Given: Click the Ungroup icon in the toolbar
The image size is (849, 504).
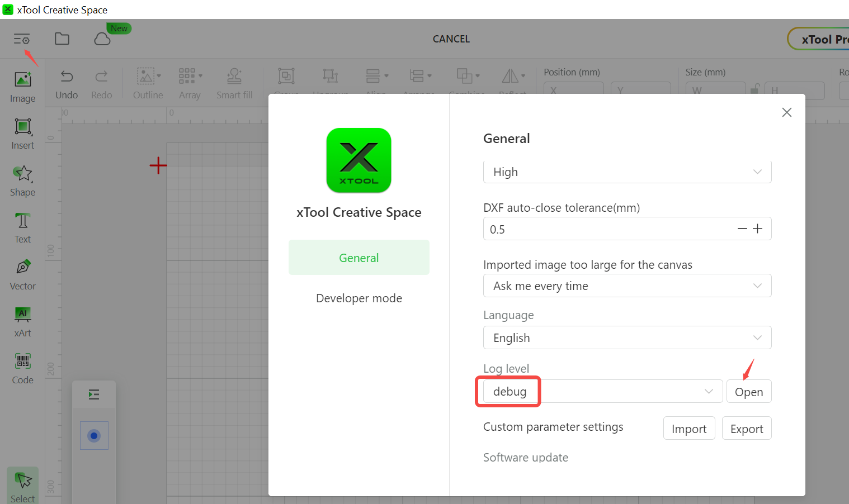Looking at the screenshot, I should (331, 77).
